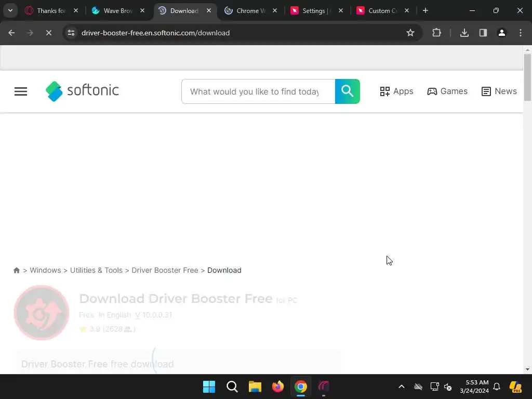Stop loading the page
This screenshot has width=532, height=399.
tap(48, 33)
